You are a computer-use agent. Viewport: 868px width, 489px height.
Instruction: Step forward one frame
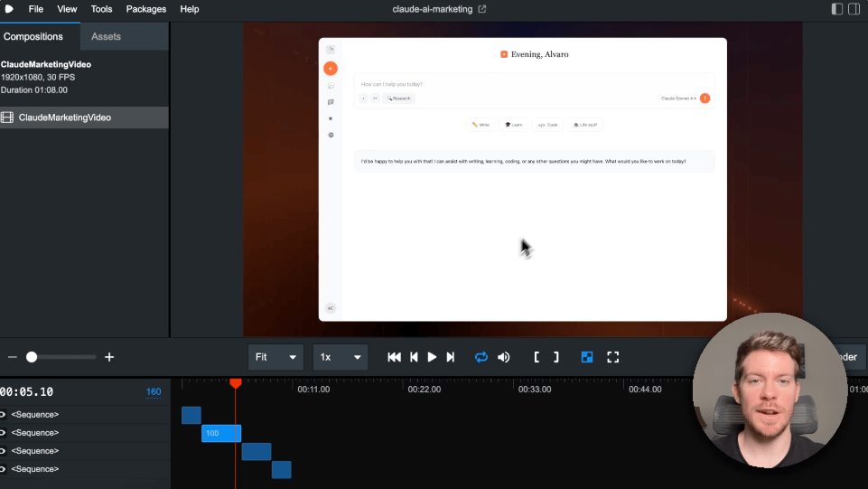(451, 357)
